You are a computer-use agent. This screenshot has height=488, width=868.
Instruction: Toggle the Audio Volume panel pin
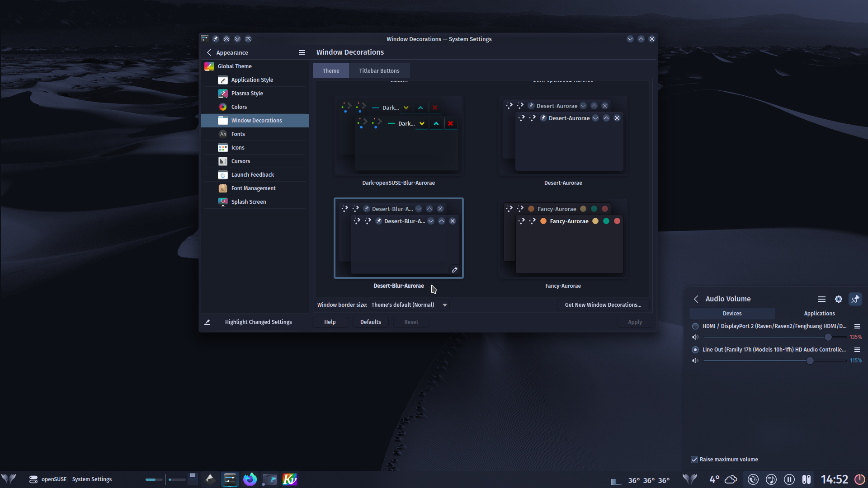[855, 299]
